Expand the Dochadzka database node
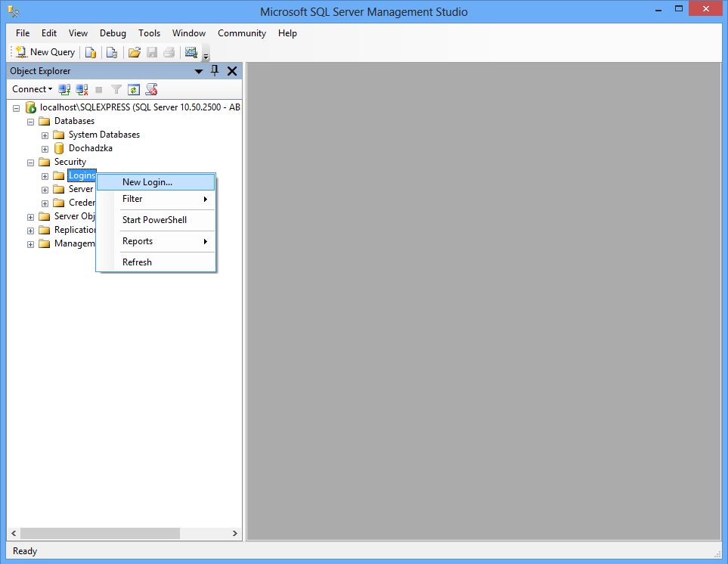Screen dimensions: 728x564 [x=45, y=149]
